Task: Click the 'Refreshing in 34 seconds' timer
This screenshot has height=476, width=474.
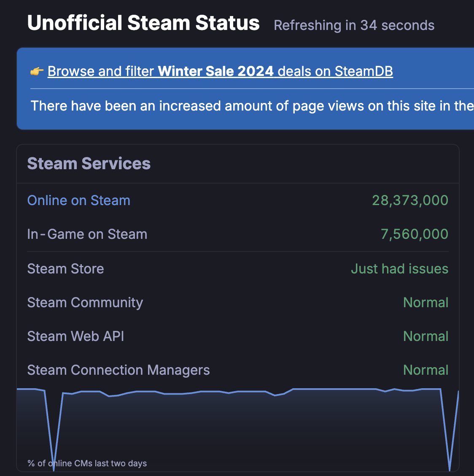Action: pos(354,25)
